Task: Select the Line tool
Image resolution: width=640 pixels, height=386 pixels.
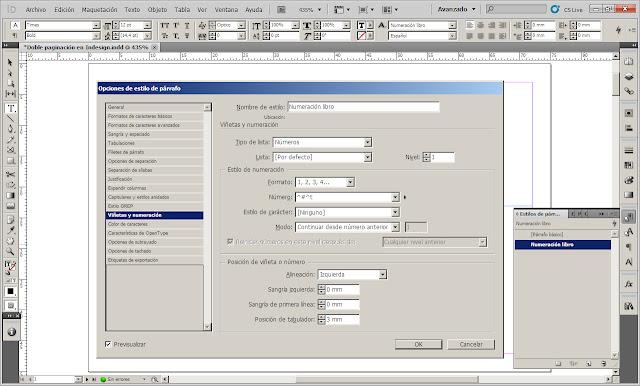Action: (10, 119)
